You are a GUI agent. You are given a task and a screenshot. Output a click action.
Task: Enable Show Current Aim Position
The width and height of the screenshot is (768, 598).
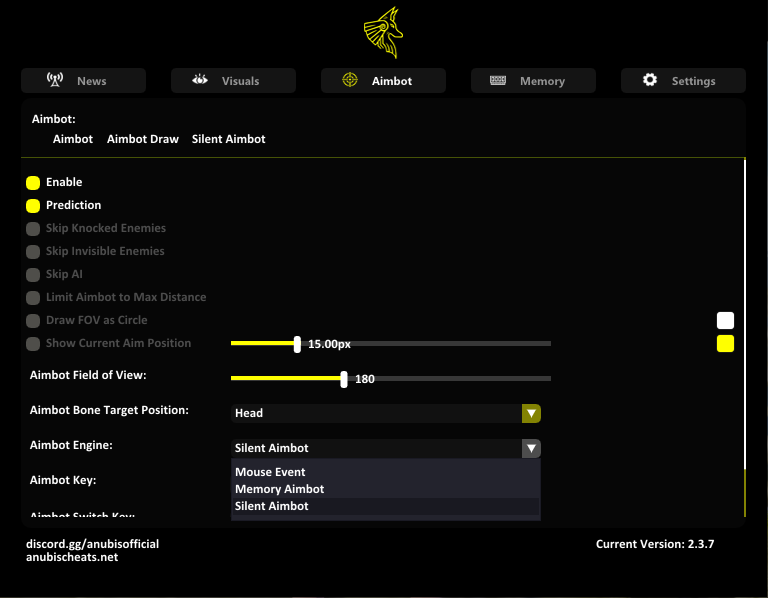[33, 344]
